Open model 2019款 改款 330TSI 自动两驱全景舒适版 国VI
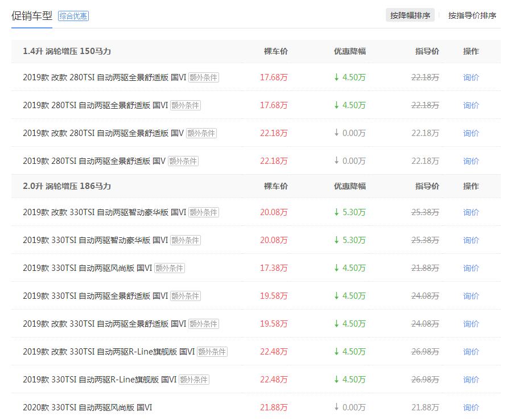The width and height of the screenshot is (511, 420). click(x=104, y=324)
